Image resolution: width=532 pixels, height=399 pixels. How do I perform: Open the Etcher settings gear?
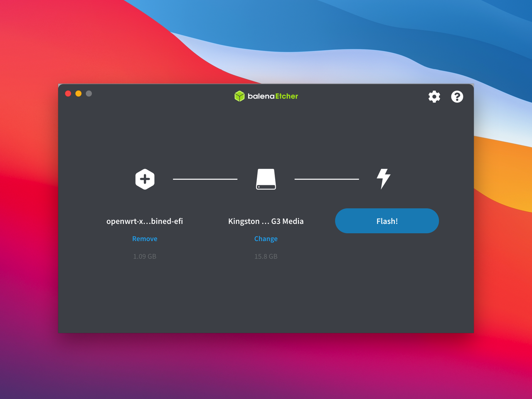point(434,96)
